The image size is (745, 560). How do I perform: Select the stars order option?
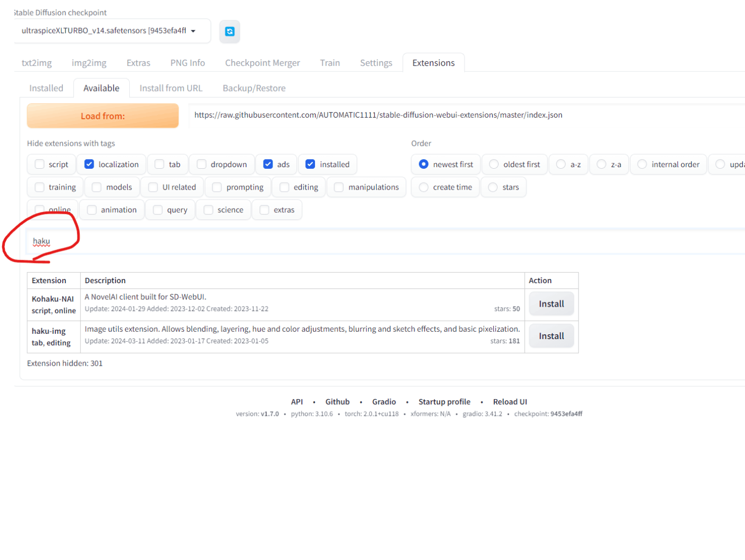point(493,187)
